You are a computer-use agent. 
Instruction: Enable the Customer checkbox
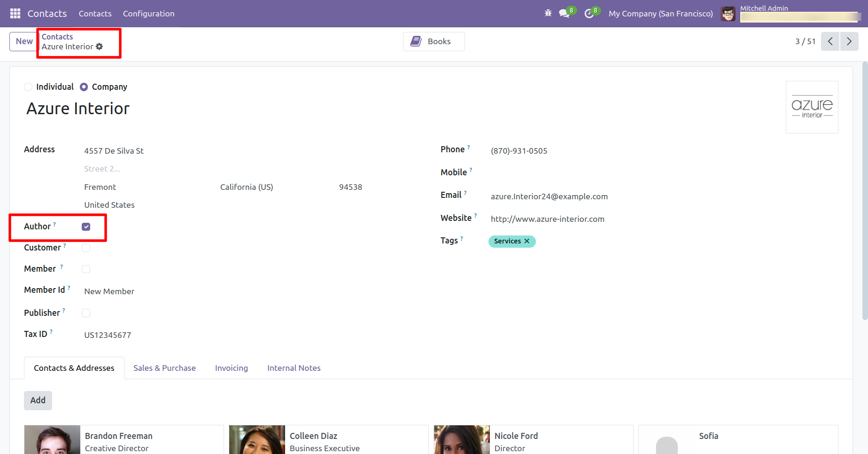tap(86, 248)
